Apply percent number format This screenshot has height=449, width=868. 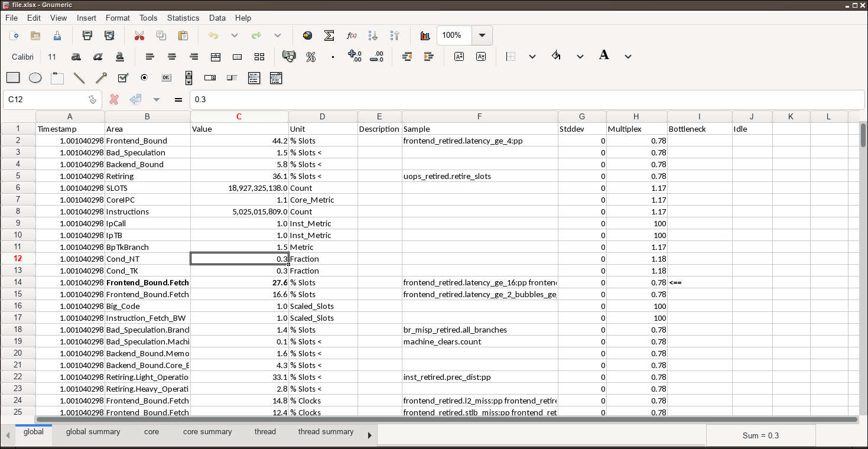point(311,57)
